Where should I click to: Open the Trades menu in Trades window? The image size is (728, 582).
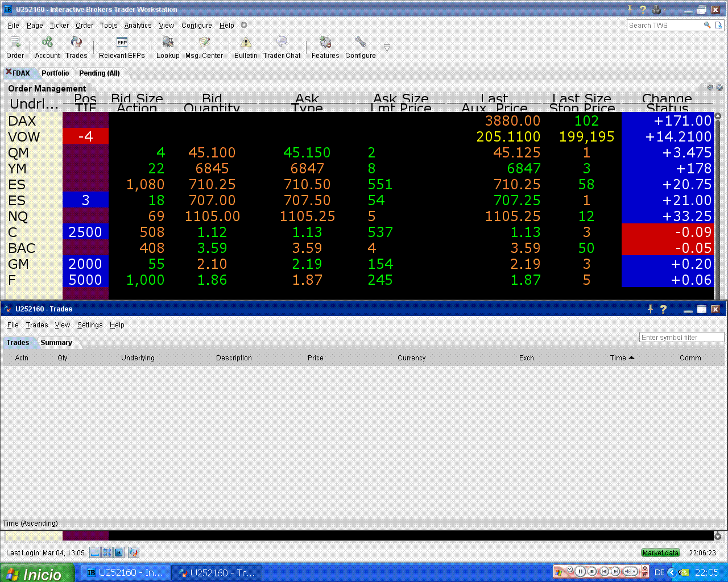pos(37,325)
